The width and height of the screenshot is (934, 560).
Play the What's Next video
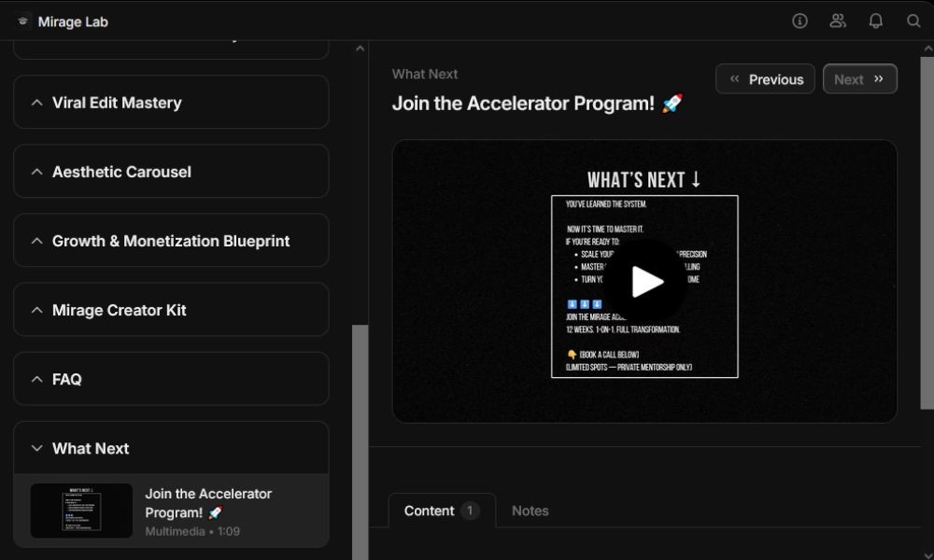coord(645,282)
